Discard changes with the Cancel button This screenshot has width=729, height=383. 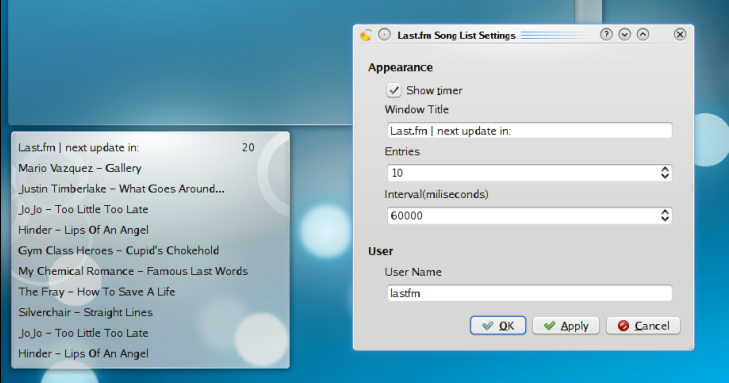tap(643, 326)
